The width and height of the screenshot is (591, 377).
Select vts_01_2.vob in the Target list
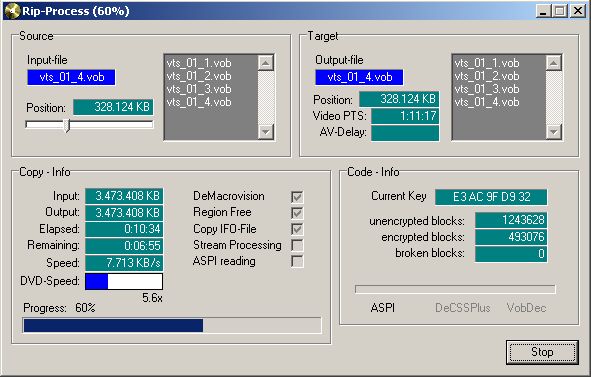point(487,76)
